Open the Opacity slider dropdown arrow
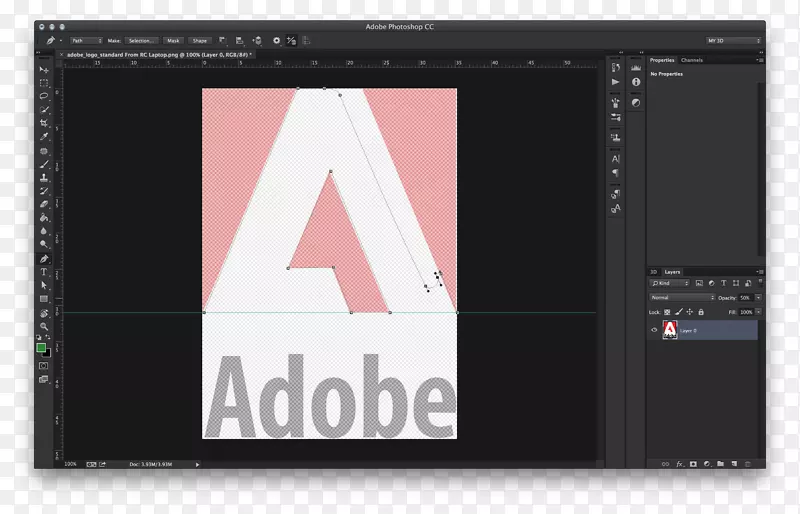The height and width of the screenshot is (514, 800). 758,298
